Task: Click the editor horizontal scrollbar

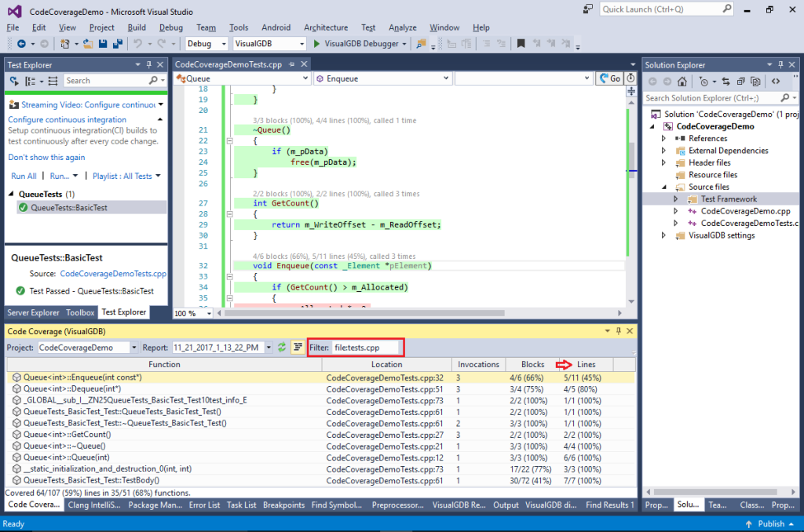Action: click(x=364, y=312)
